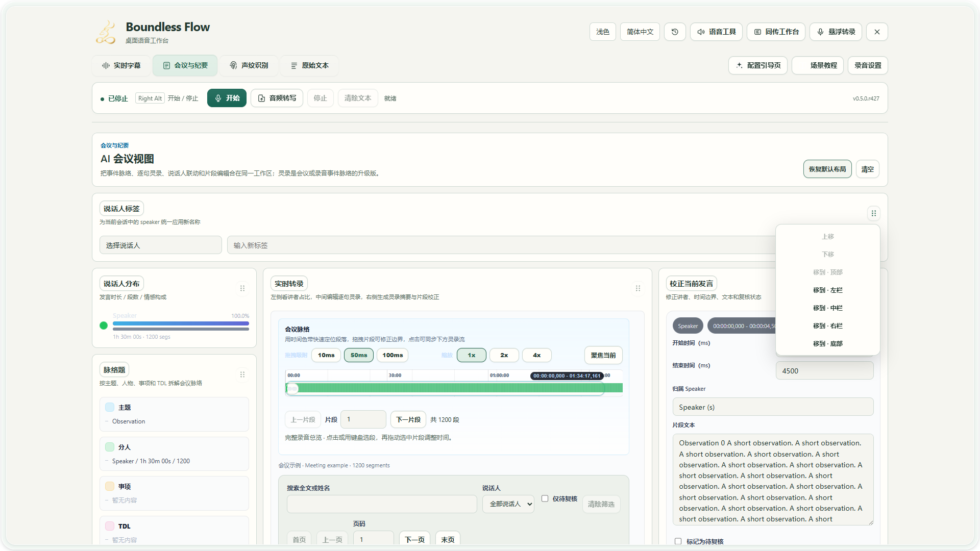Click the Boundless Flow logo
980x551 pixels.
(x=106, y=32)
